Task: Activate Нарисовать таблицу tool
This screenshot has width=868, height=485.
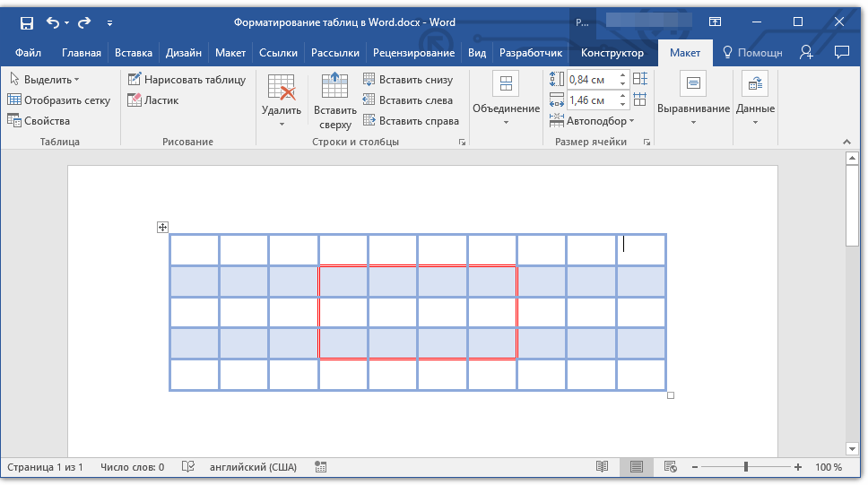Action: click(x=187, y=80)
